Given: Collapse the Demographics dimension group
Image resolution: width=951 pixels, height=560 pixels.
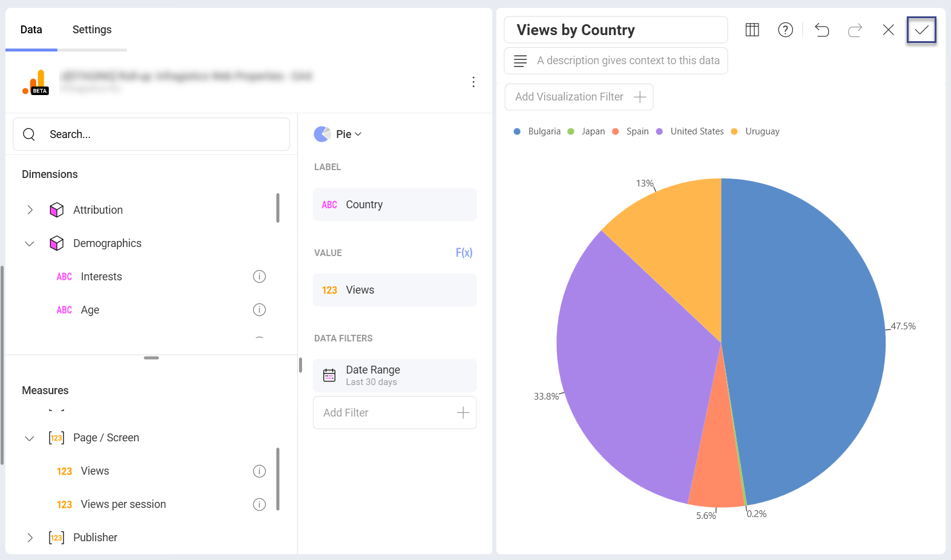Looking at the screenshot, I should 30,243.
